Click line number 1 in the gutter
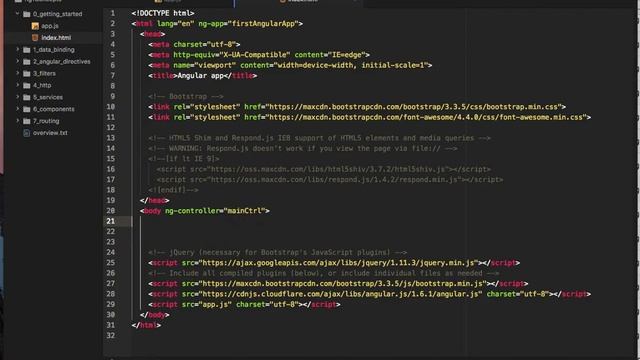 tap(113, 13)
